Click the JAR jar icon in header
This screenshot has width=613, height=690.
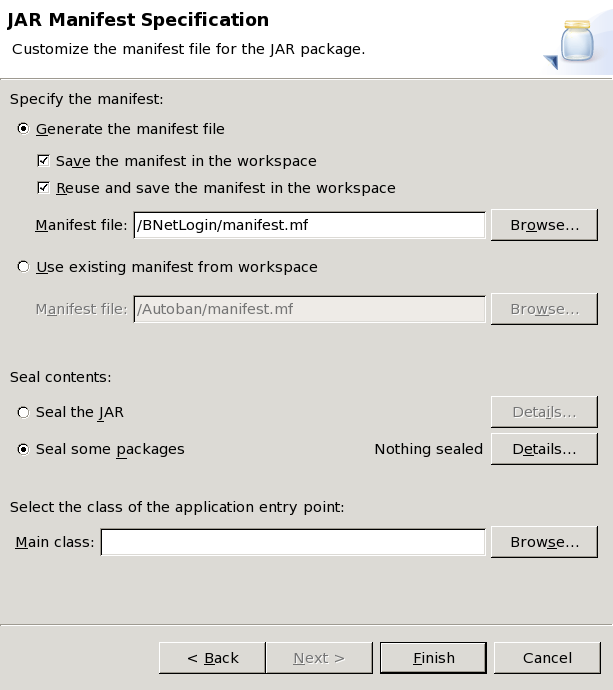[572, 43]
